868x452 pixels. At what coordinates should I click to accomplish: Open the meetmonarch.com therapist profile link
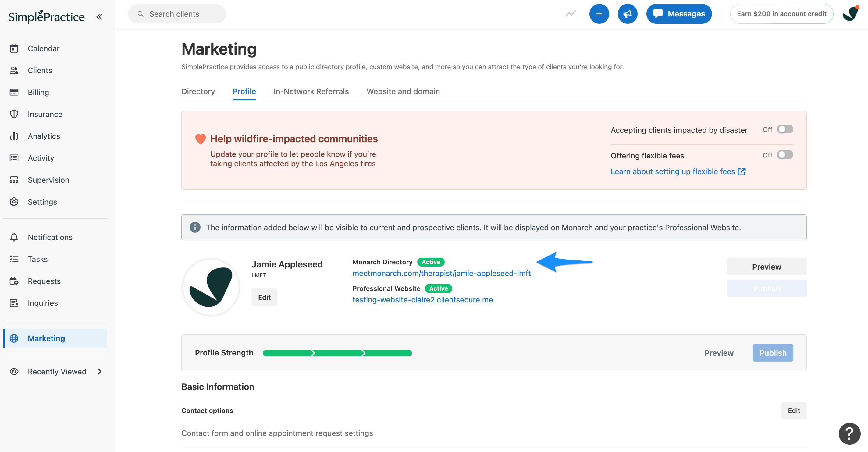coord(441,273)
